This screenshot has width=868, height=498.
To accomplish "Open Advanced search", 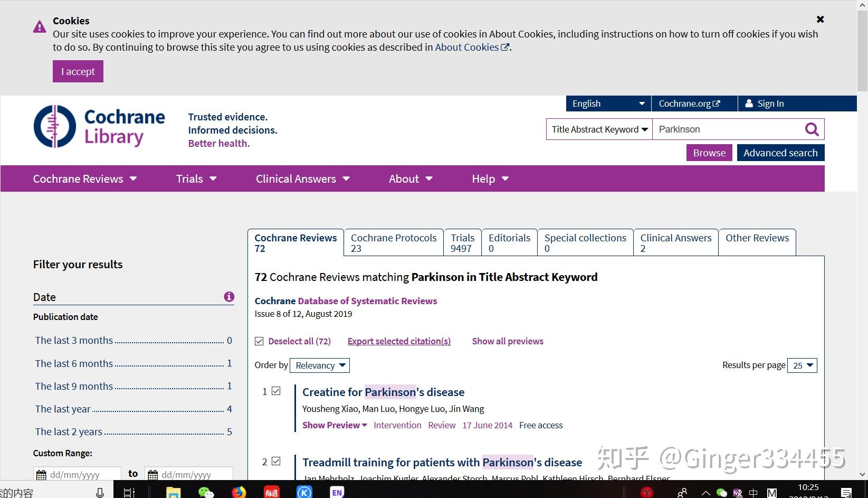I will (780, 152).
